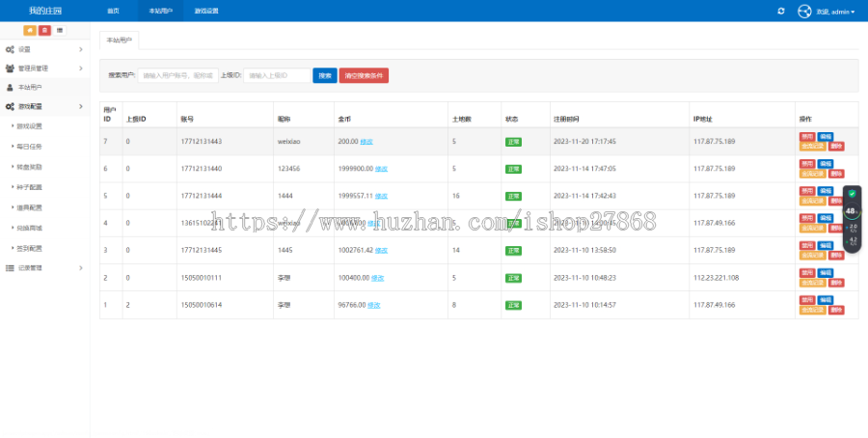This screenshot has width=868, height=438.
Task: Click the admin avatar icon in top bar
Action: click(804, 11)
